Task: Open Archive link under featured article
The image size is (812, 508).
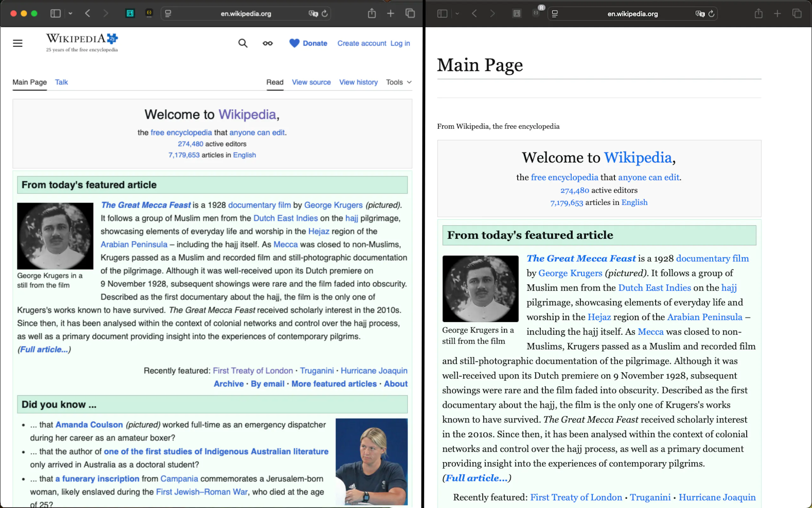Action: 229,384
